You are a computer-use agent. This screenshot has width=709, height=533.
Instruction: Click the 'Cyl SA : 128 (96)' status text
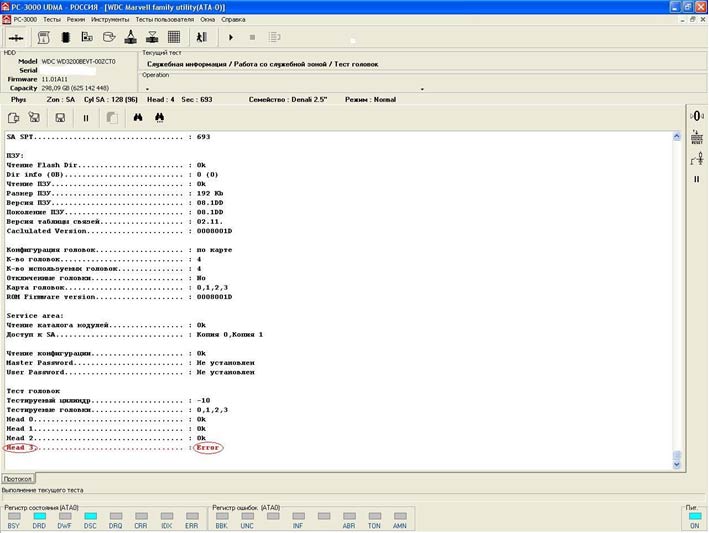tap(111, 99)
